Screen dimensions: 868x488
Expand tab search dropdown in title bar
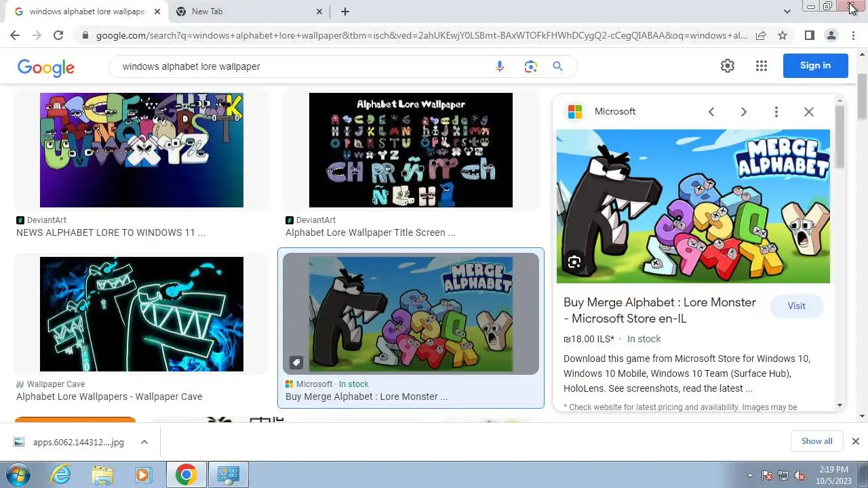click(787, 12)
